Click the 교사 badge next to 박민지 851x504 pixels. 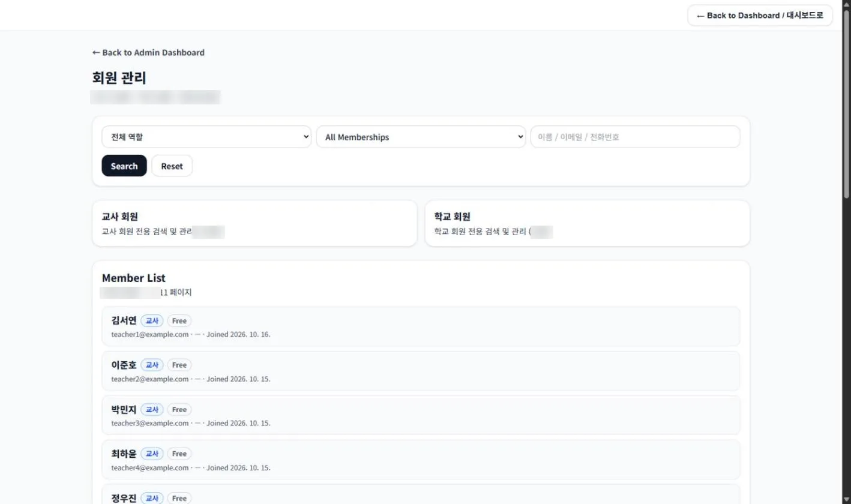pyautogui.click(x=152, y=410)
